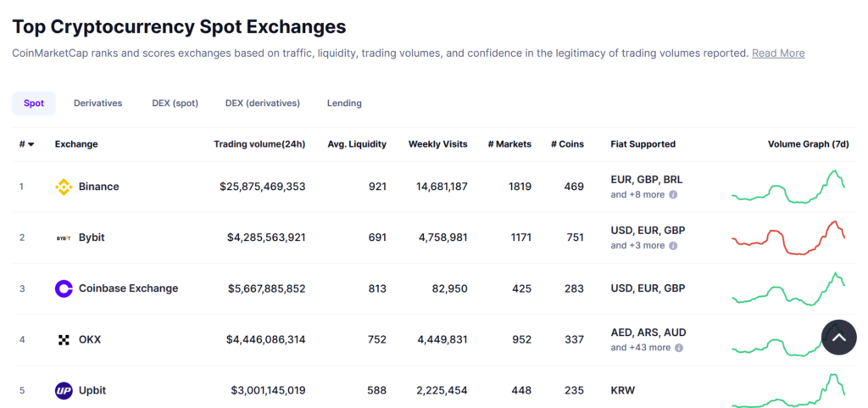The image size is (868, 408).
Task: Click 'AED, ARS, AUD' in OKX row
Action: point(648,333)
